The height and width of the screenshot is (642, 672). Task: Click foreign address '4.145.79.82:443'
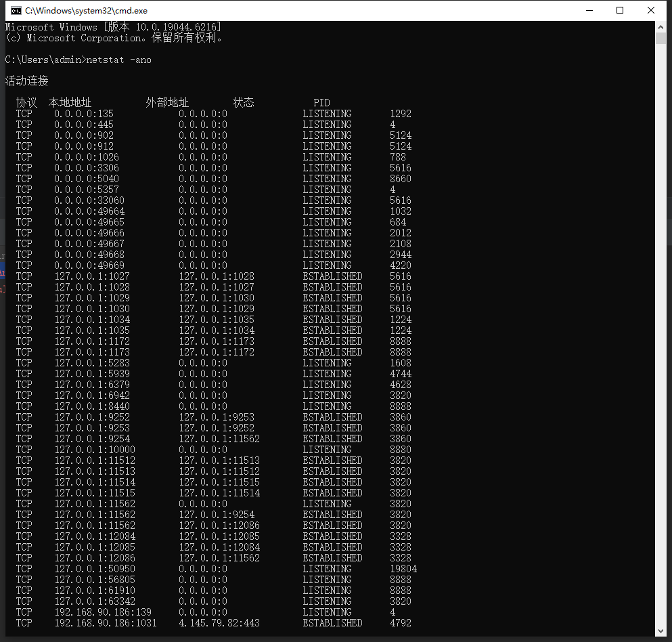(219, 623)
